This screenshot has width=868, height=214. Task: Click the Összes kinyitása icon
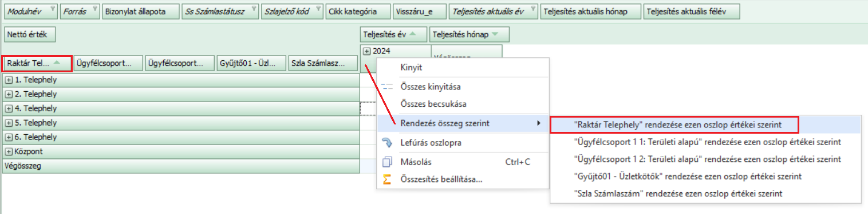(387, 87)
